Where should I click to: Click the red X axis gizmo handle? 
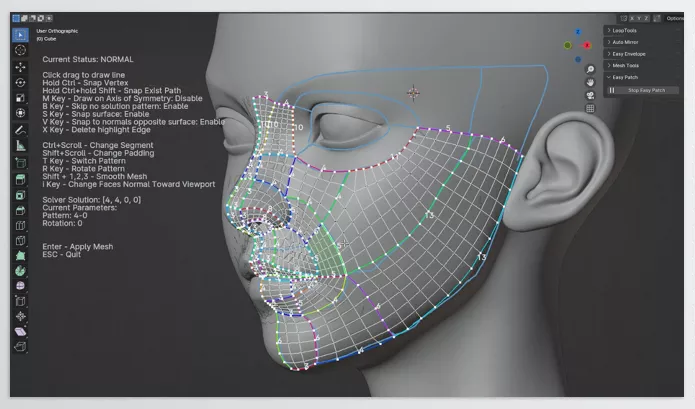tap(587, 46)
